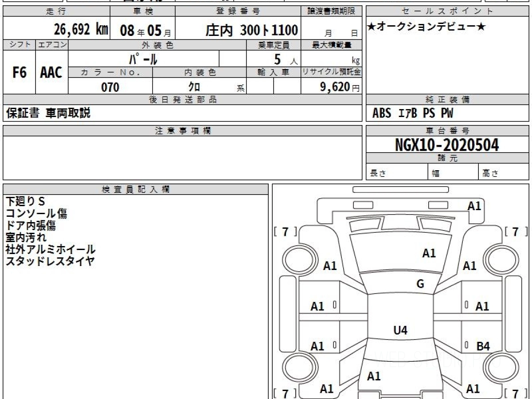Image resolution: width=532 pixels, height=399 pixels.
Task: Select the B4 mark on the rear door
Action: pyautogui.click(x=483, y=346)
